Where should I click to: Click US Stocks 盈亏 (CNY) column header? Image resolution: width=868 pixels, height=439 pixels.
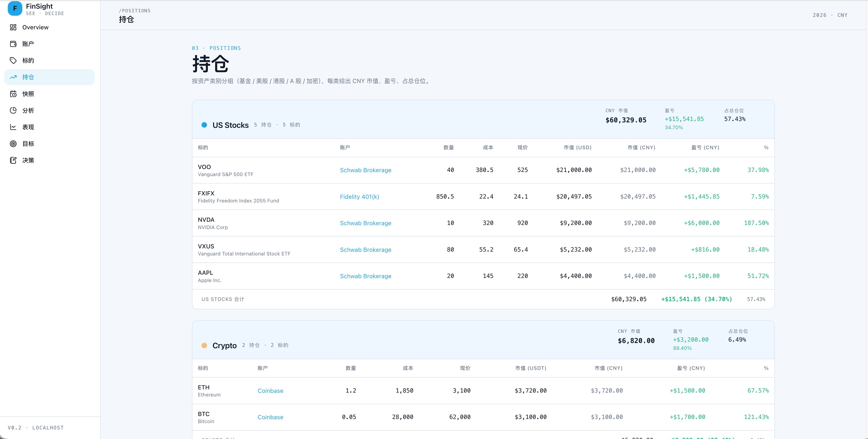(x=705, y=147)
